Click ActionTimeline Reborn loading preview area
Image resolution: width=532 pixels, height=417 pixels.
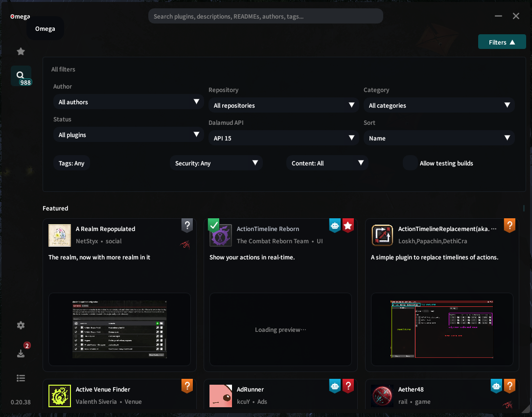click(280, 329)
